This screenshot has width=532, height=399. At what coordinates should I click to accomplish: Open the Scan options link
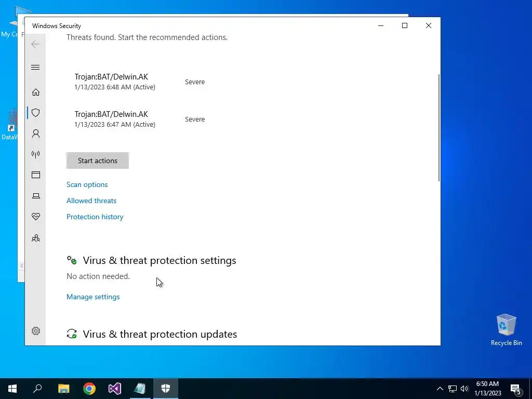point(87,184)
